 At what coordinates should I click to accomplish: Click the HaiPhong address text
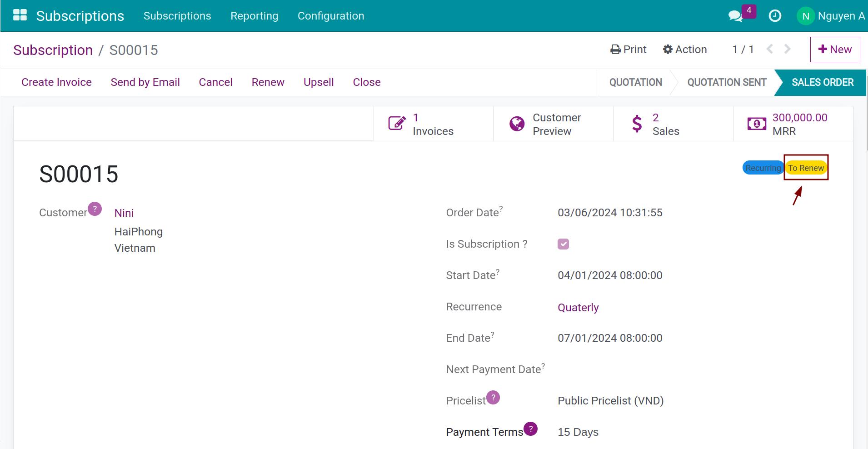point(139,232)
